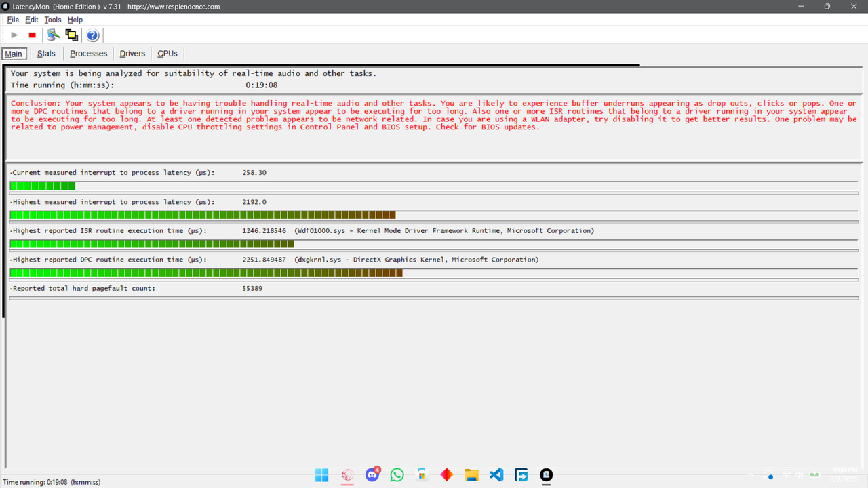This screenshot has height=488, width=868.
Task: Show hidden system tray icons chevron
Action: pyautogui.click(x=751, y=475)
